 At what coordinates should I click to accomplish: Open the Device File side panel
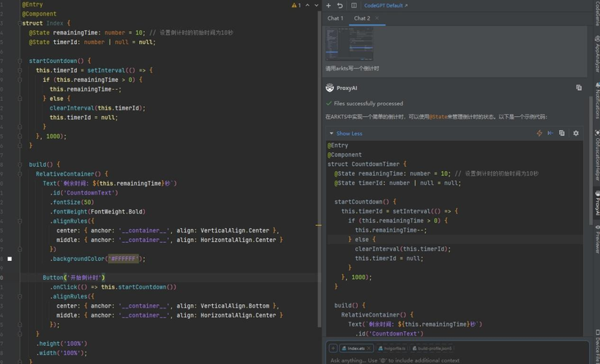[596, 346]
